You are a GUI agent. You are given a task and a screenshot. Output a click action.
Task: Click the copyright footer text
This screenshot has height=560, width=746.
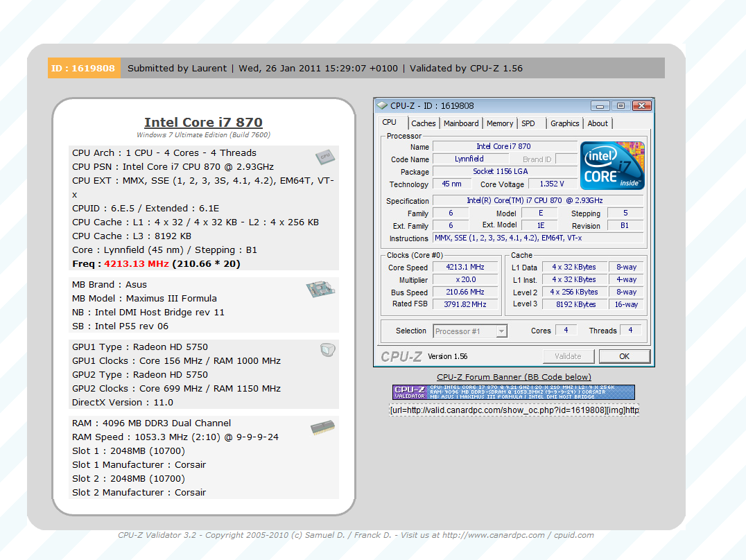(356, 535)
